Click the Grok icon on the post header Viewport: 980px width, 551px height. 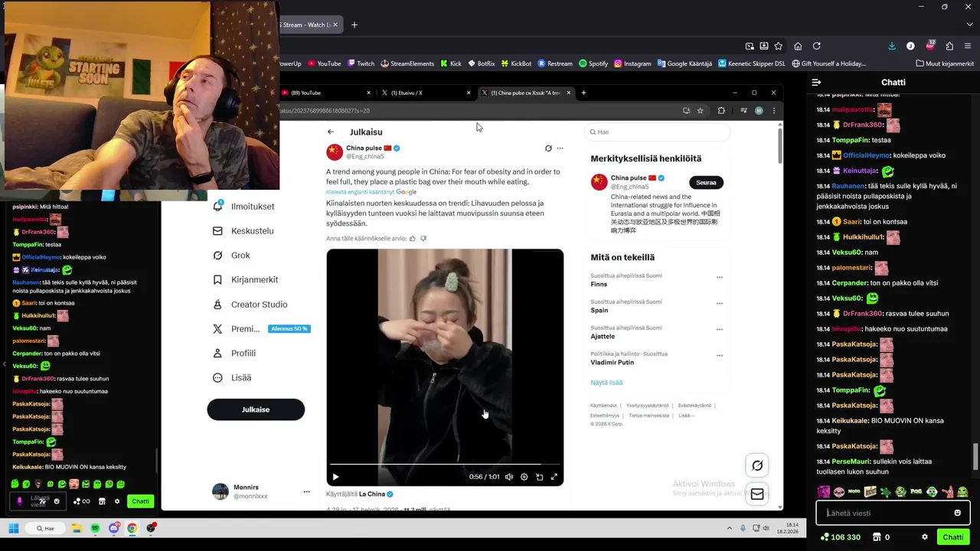pyautogui.click(x=548, y=148)
